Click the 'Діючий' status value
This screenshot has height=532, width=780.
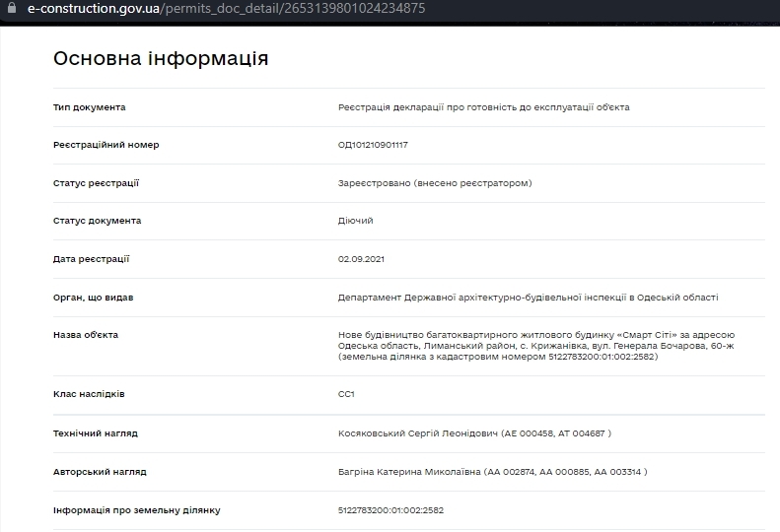pos(355,221)
